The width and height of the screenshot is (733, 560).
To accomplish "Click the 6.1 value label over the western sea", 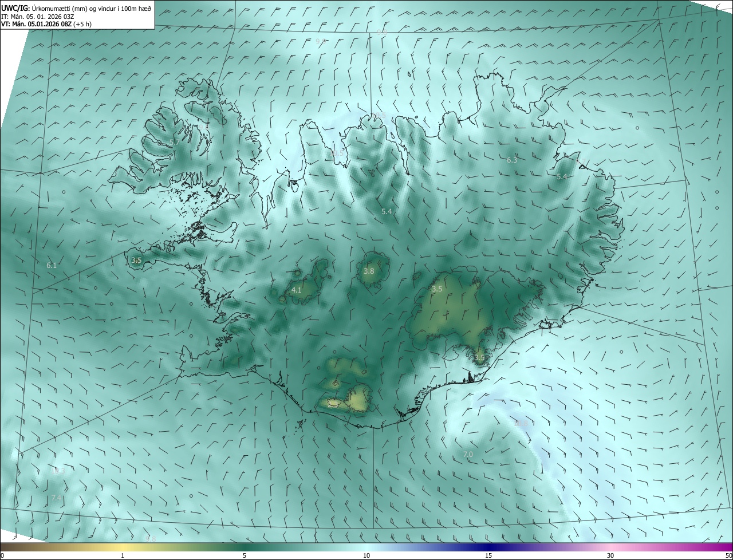I will [x=52, y=265].
